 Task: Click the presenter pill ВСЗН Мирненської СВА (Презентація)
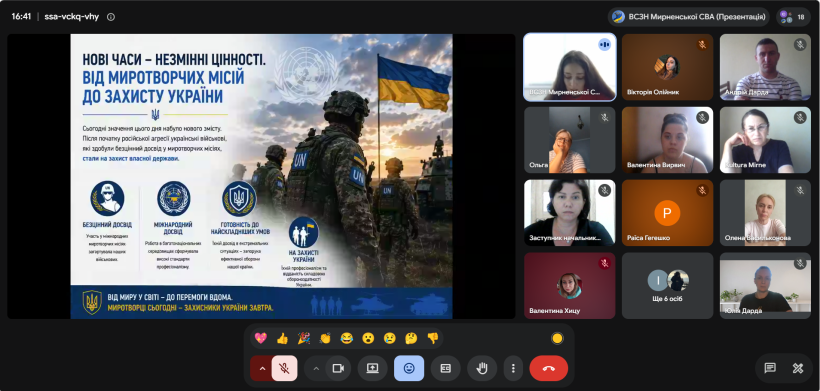(689, 17)
